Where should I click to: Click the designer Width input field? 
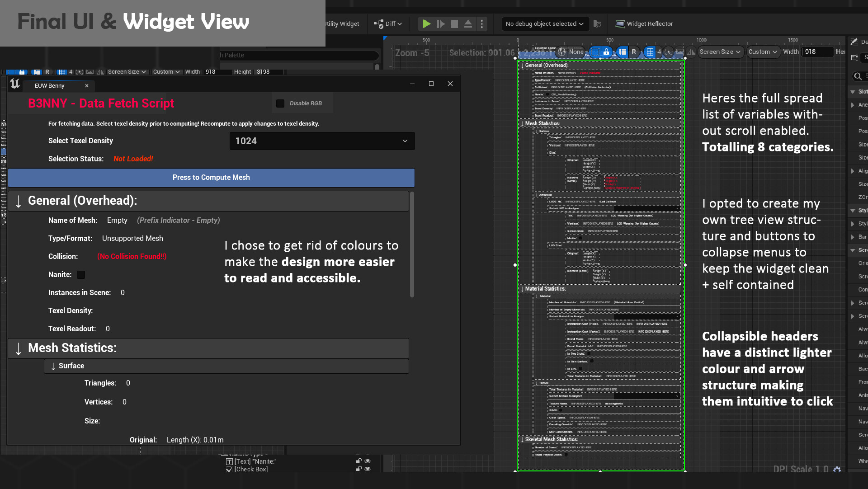click(x=816, y=52)
